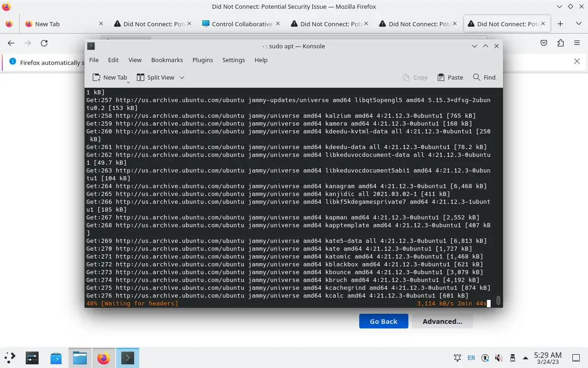The height and width of the screenshot is (368, 588).
Task: Click the '3,114 kB/s 2min 44s' text
Action: [x=452, y=304]
